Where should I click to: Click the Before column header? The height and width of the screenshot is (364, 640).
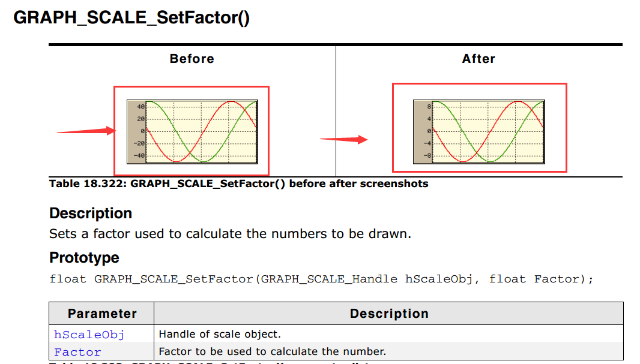coord(192,59)
